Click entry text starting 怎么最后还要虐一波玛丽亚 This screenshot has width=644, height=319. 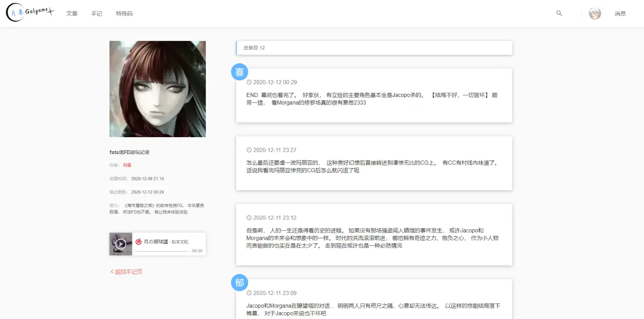373,167
